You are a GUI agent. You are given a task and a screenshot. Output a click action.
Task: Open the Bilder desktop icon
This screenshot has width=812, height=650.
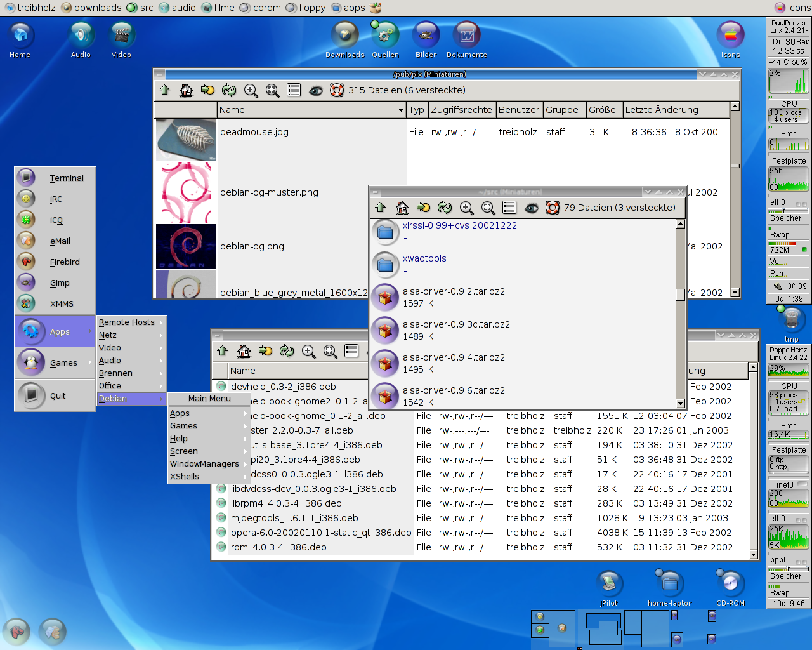[x=426, y=40]
